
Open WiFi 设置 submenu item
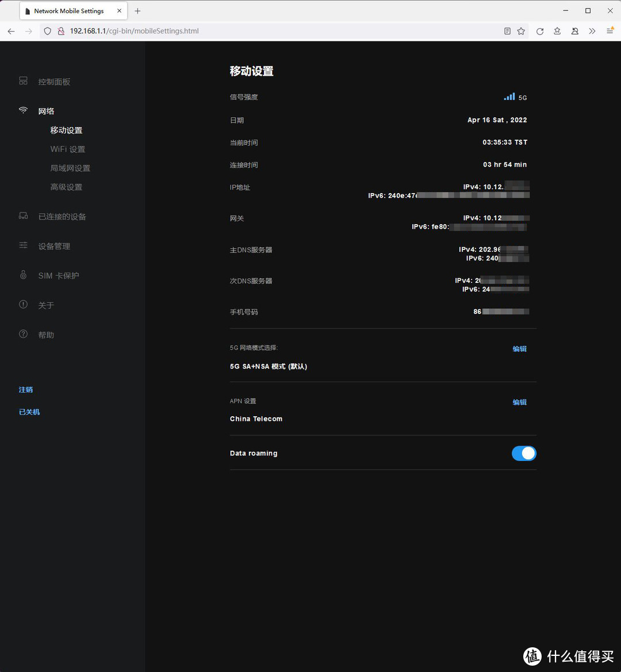[68, 149]
